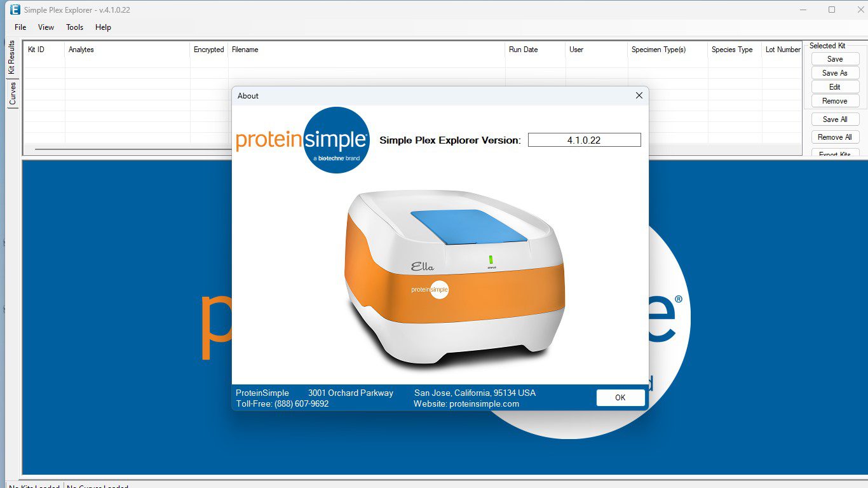This screenshot has width=868, height=488.
Task: Click the Save button under Selected Kit
Action: (834, 58)
